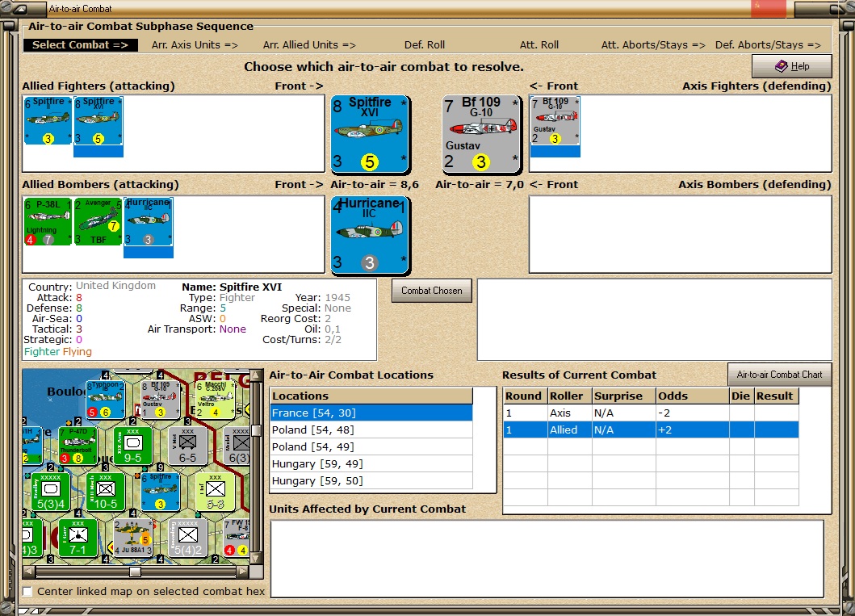Image resolution: width=855 pixels, height=616 pixels.
Task: Click the green 5(3)4 HQ unit on map
Action: pos(51,492)
